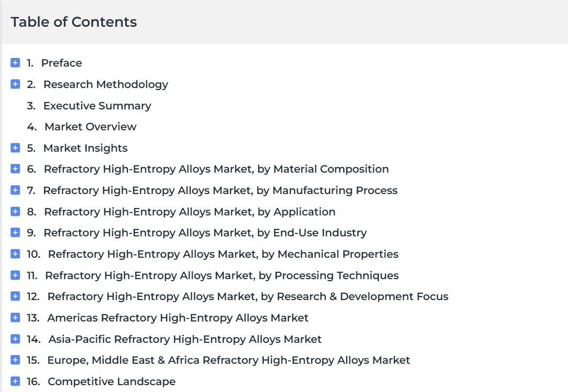Expand Competitive Landscape plus icon

pos(15,381)
